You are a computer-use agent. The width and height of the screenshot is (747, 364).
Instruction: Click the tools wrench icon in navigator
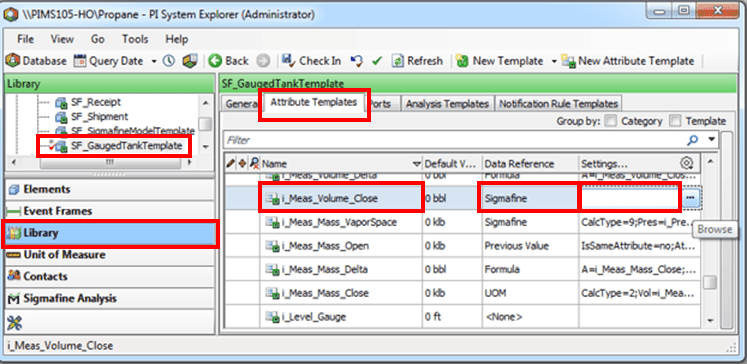(x=15, y=323)
